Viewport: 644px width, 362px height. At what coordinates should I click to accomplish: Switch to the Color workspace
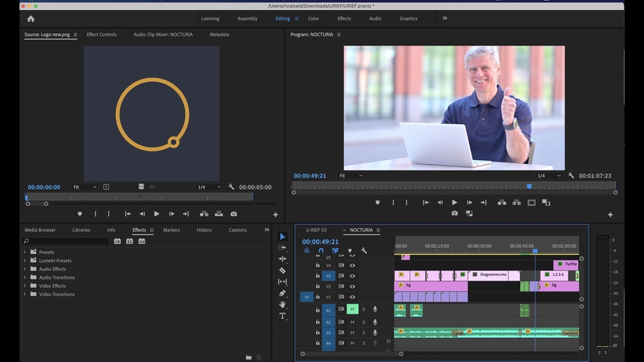pyautogui.click(x=313, y=19)
